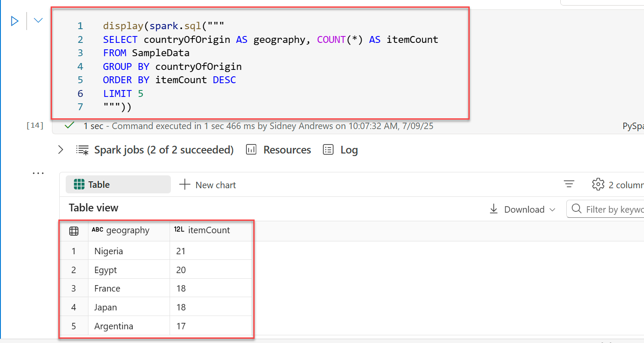644x343 pixels.
Task: Select the Japan cell
Action: click(x=129, y=307)
